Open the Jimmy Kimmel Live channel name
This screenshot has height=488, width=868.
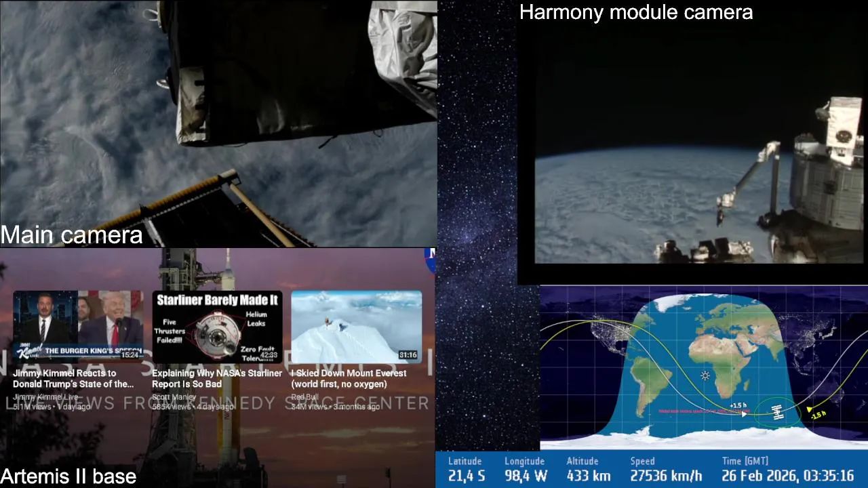pos(45,397)
